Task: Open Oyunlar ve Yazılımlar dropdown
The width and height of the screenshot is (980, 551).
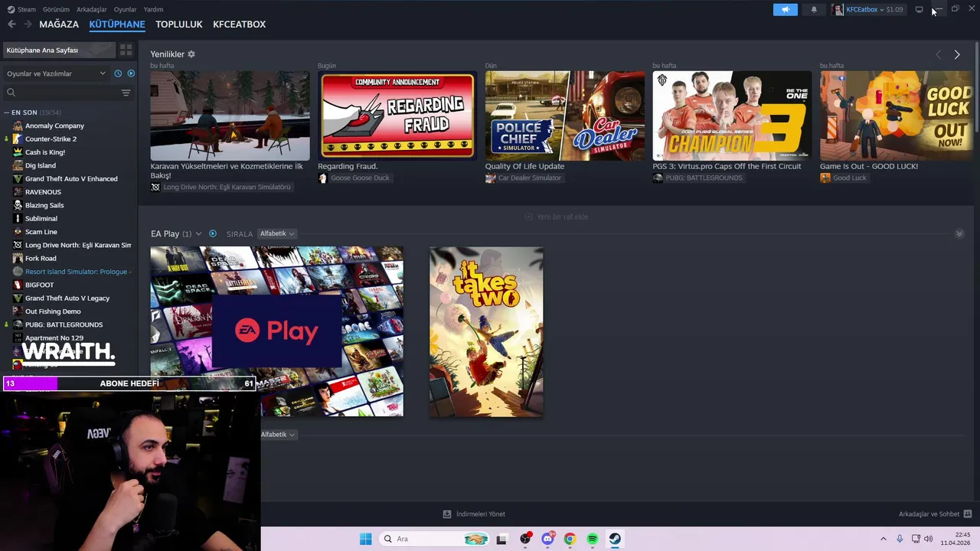Action: [56, 73]
